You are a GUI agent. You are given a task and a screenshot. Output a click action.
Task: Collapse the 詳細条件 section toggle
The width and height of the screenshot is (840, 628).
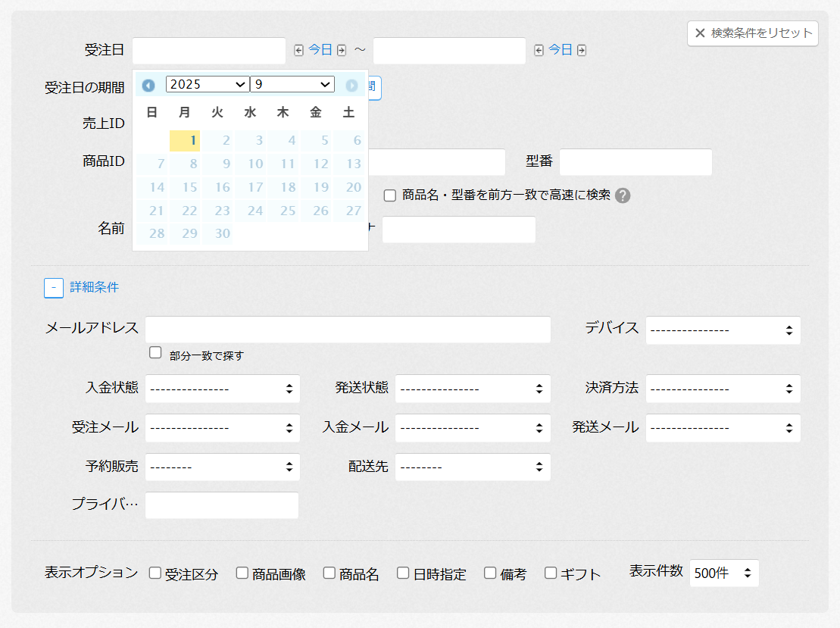click(x=54, y=288)
